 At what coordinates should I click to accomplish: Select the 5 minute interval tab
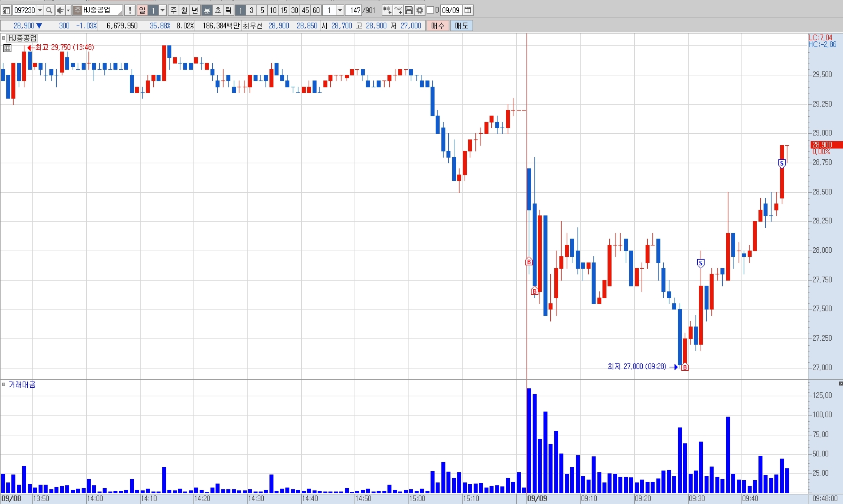click(x=262, y=10)
